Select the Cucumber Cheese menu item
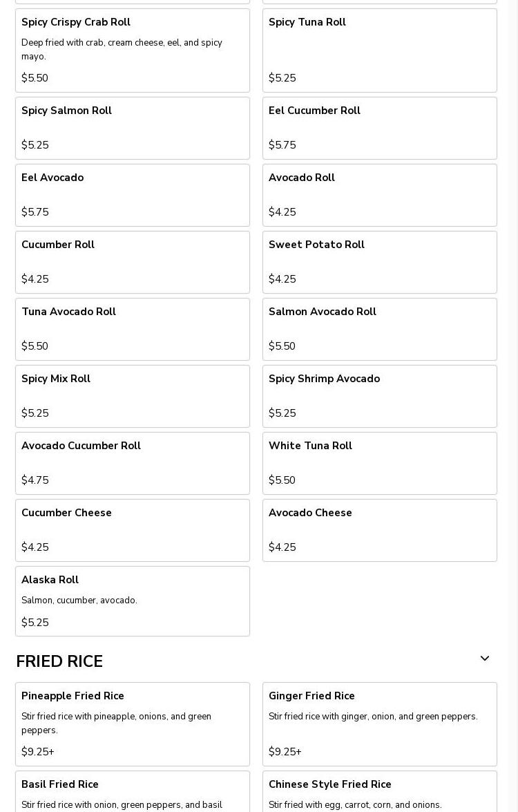This screenshot has height=812, width=518. [x=133, y=530]
